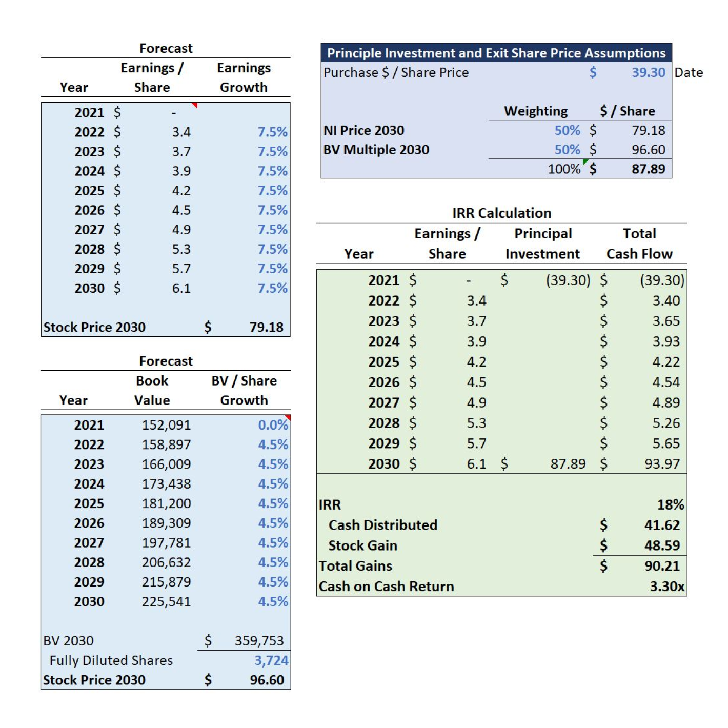The height and width of the screenshot is (728, 728).
Task: Select the 100% total weighting cell
Action: click(x=564, y=169)
